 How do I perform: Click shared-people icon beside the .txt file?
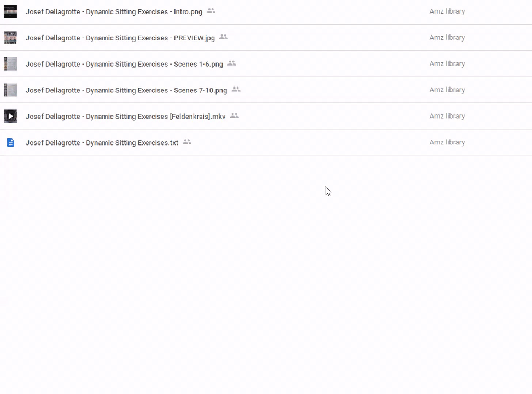coord(187,142)
